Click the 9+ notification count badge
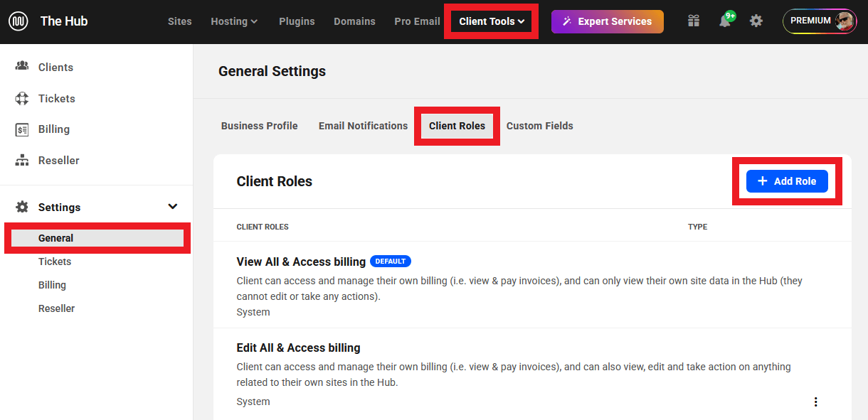This screenshot has height=420, width=868. 730,16
